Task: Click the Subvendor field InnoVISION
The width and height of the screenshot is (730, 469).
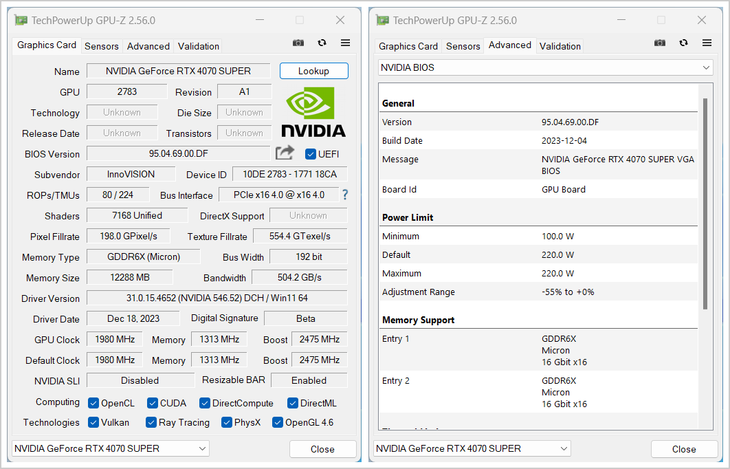Action: tap(131, 174)
